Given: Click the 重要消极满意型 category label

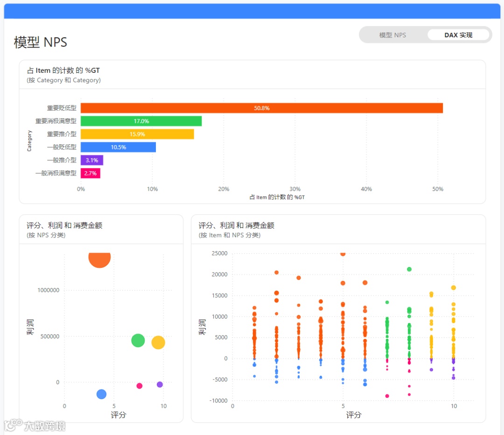Looking at the screenshot, I should pos(56,121).
